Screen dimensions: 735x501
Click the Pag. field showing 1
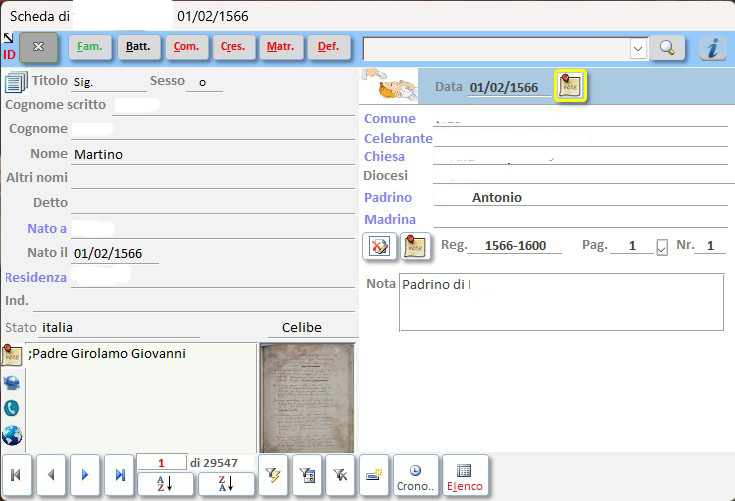(x=632, y=246)
